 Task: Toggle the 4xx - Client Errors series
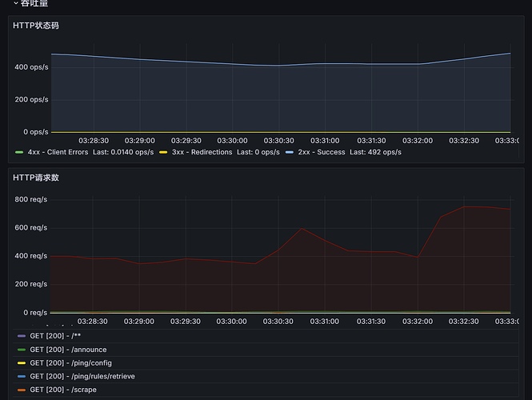61,152
